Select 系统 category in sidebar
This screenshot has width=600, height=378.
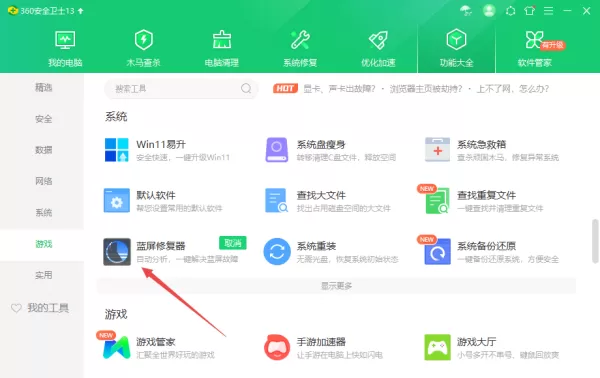pyautogui.click(x=43, y=212)
